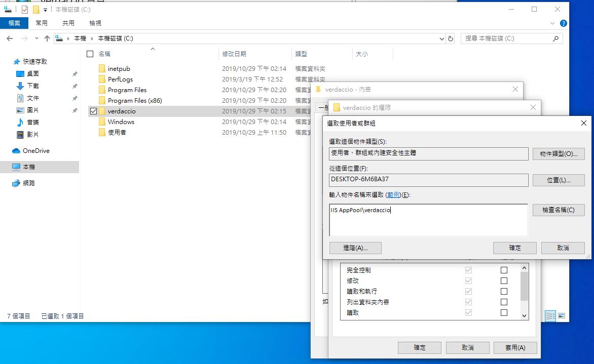This screenshot has height=364, width=594.
Task: Select OneDrive in navigation pane
Action: pyautogui.click(x=36, y=150)
